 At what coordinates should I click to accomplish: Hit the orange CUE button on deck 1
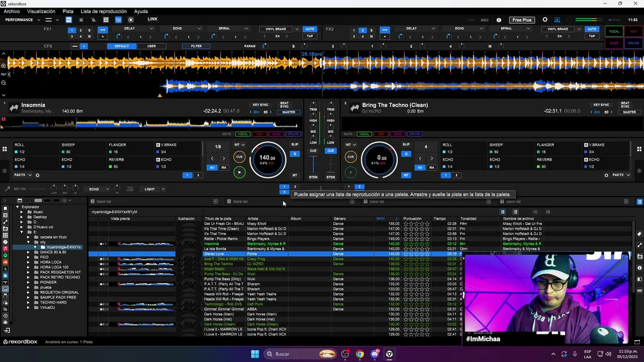point(239,157)
